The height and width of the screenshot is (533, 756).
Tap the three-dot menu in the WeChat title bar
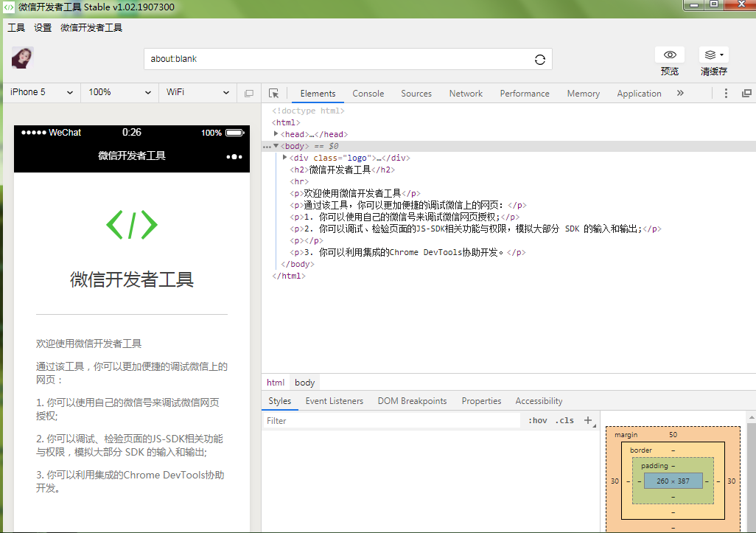point(234,156)
